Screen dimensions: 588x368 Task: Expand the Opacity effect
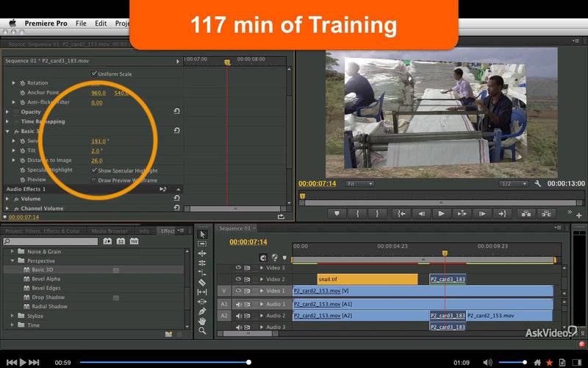click(x=7, y=112)
